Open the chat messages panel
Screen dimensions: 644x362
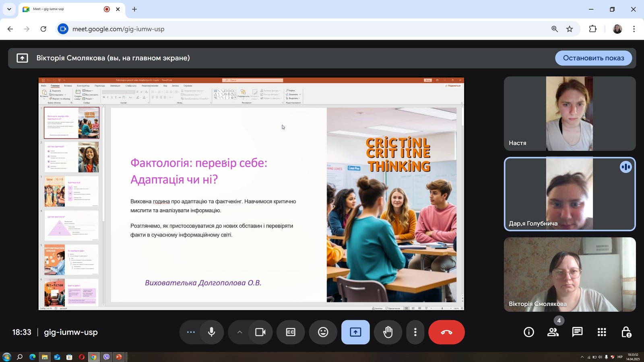(x=578, y=332)
